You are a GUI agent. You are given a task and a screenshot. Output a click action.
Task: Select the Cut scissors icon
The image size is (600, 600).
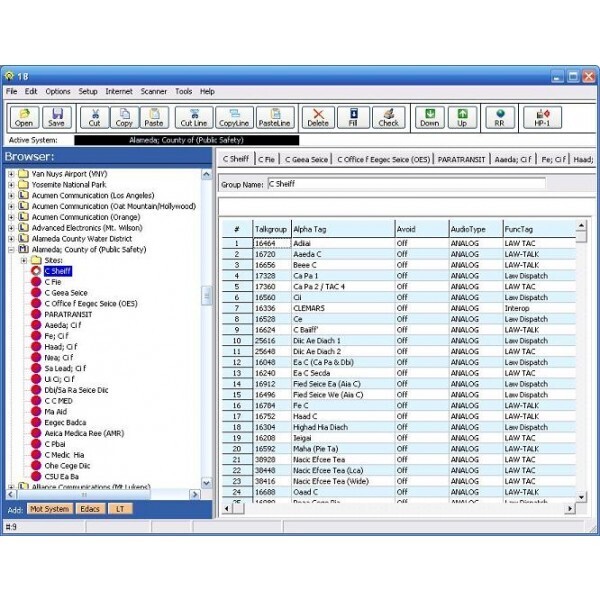point(95,116)
